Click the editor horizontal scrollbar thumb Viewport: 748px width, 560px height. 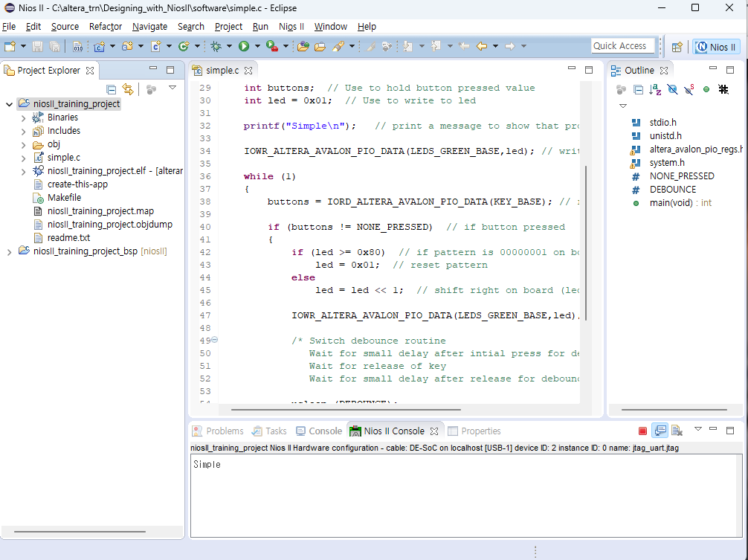pyautogui.click(x=346, y=409)
